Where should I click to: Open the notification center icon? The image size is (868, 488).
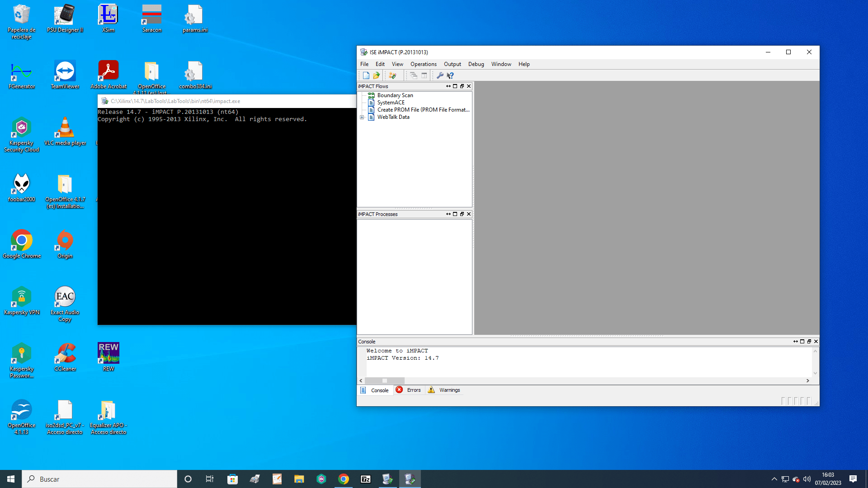point(853,479)
